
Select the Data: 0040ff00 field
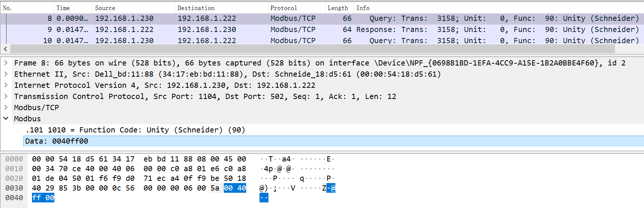click(57, 141)
